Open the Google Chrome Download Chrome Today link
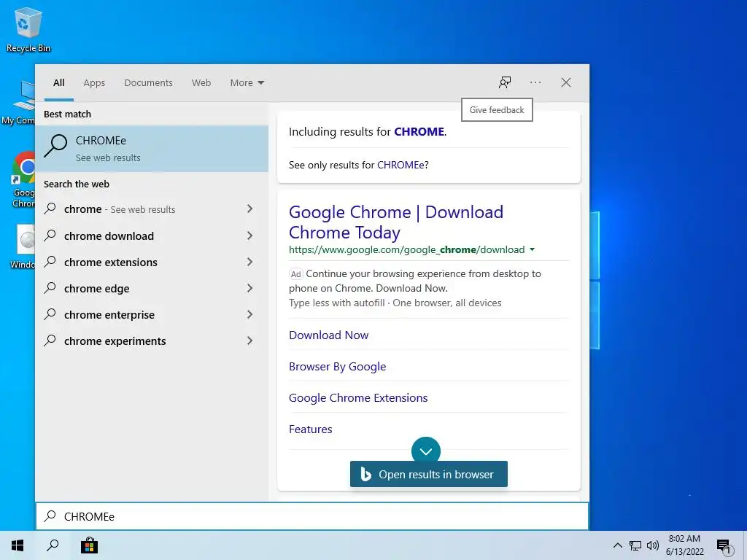Image resolution: width=747 pixels, height=560 pixels. (x=396, y=222)
